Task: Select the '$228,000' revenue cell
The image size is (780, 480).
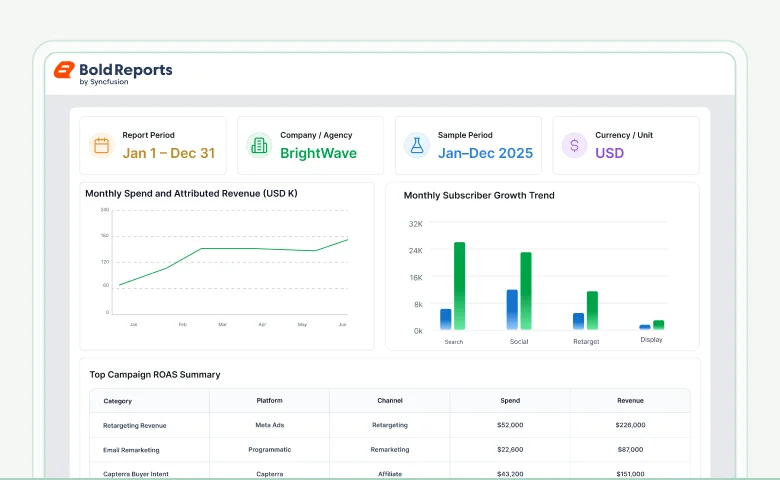Action: 630,425
